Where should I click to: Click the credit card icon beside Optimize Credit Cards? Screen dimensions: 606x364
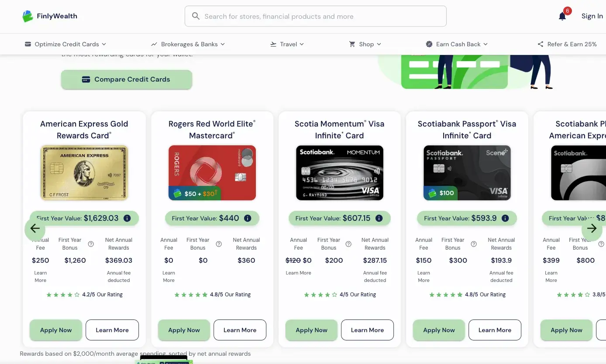tap(28, 44)
